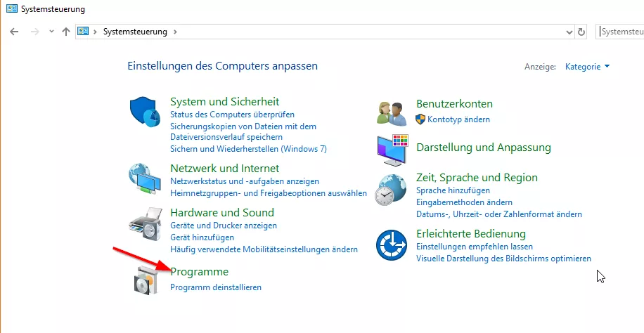Open the Zeit, Sprache und Region clock icon
This screenshot has height=333, width=644.
point(390,190)
